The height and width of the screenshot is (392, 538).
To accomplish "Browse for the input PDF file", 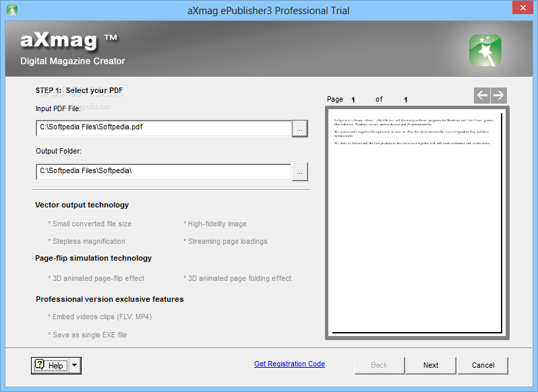I will [299, 129].
